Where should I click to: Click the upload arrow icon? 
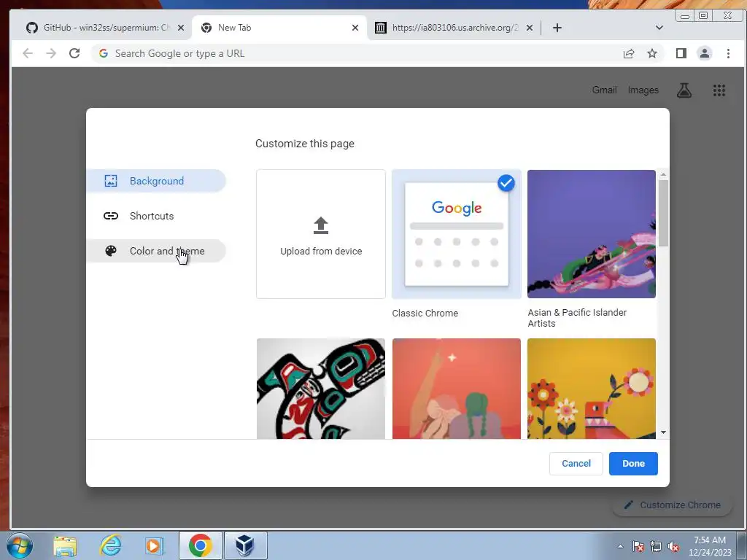[321, 226]
